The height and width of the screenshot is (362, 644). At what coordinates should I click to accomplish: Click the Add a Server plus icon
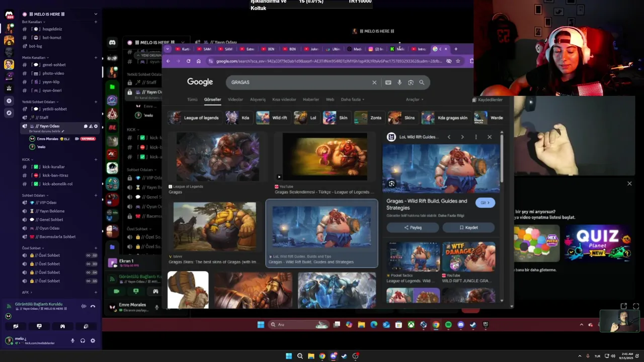click(9, 101)
